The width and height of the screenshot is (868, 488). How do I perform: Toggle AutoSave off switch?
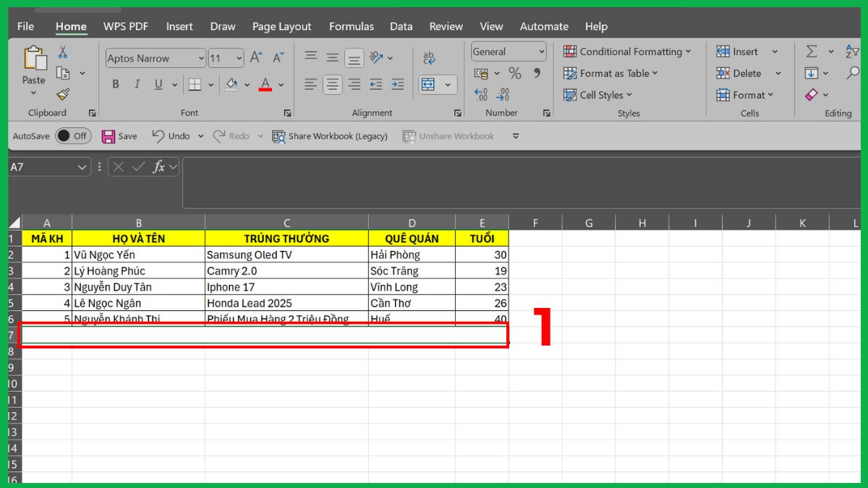(73, 135)
